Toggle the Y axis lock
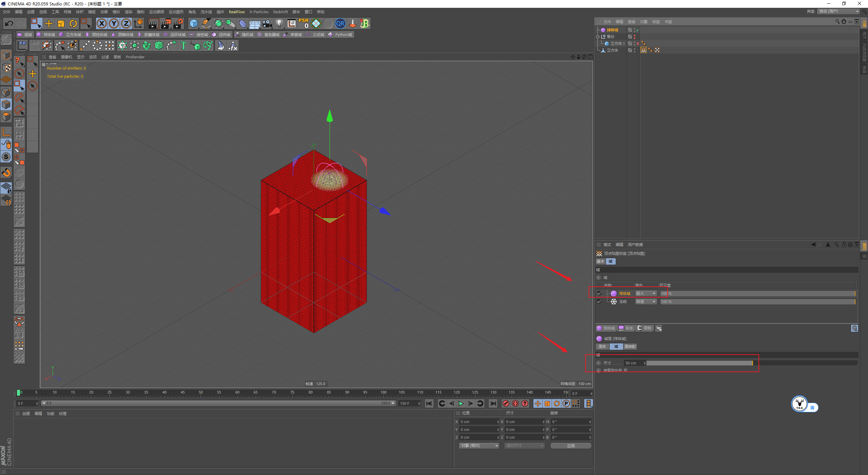 pos(114,23)
